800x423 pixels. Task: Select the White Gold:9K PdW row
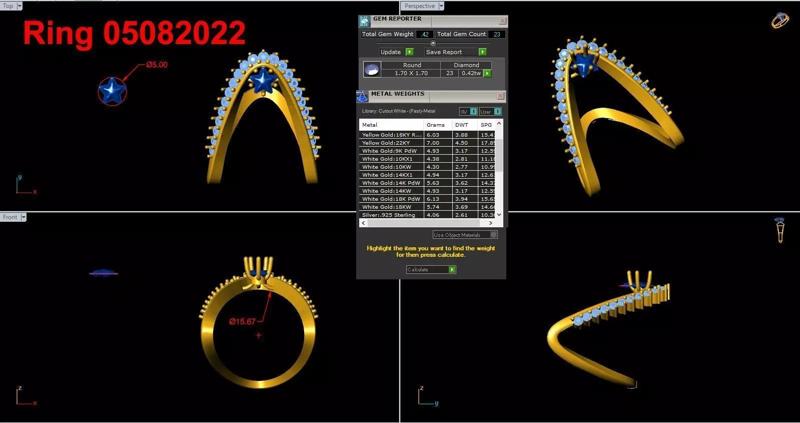tap(427, 151)
